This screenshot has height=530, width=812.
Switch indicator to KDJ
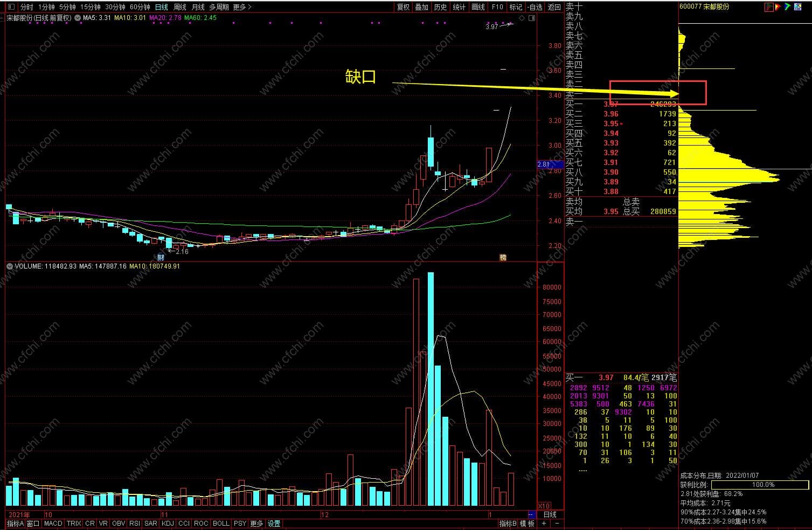point(168,524)
